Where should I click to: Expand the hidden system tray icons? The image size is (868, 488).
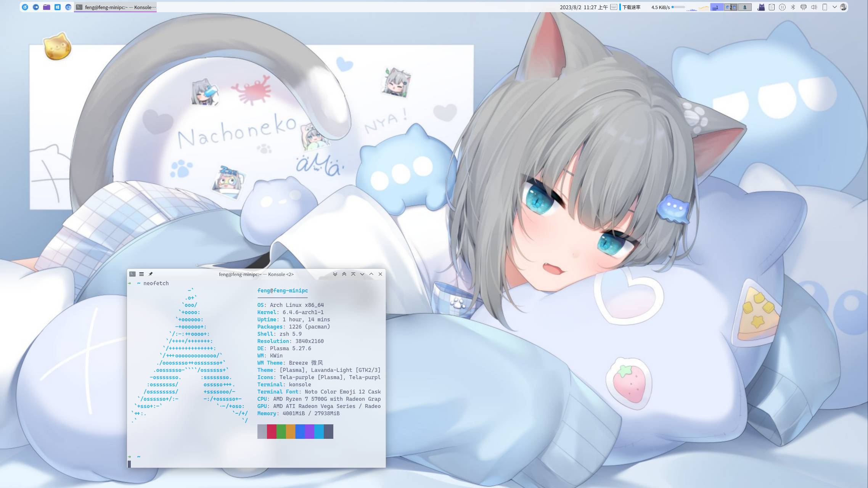pyautogui.click(x=834, y=7)
